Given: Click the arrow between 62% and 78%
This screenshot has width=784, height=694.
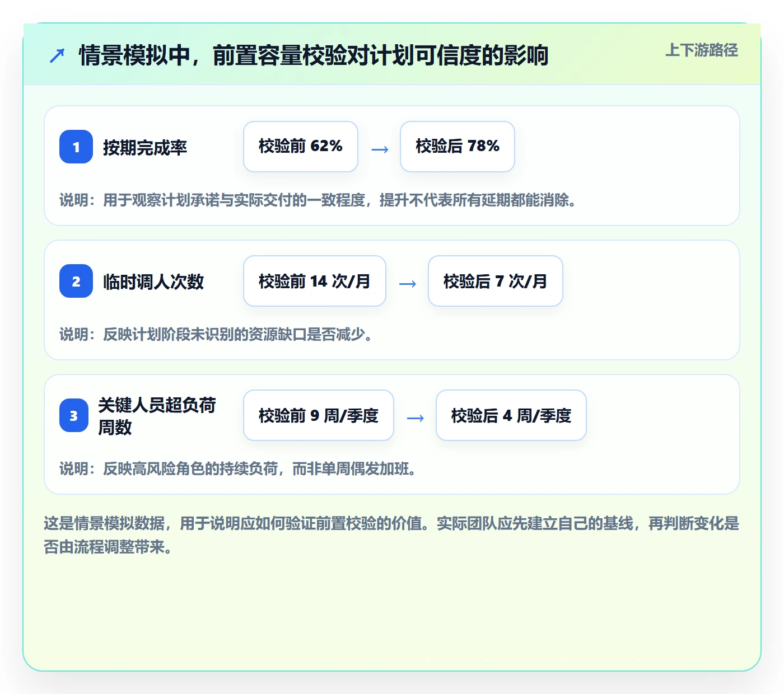Looking at the screenshot, I should click(x=380, y=149).
